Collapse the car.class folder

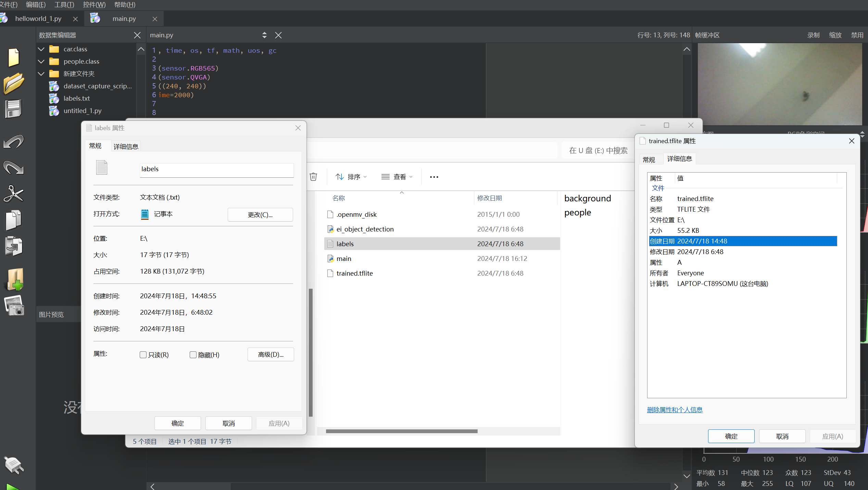(41, 49)
